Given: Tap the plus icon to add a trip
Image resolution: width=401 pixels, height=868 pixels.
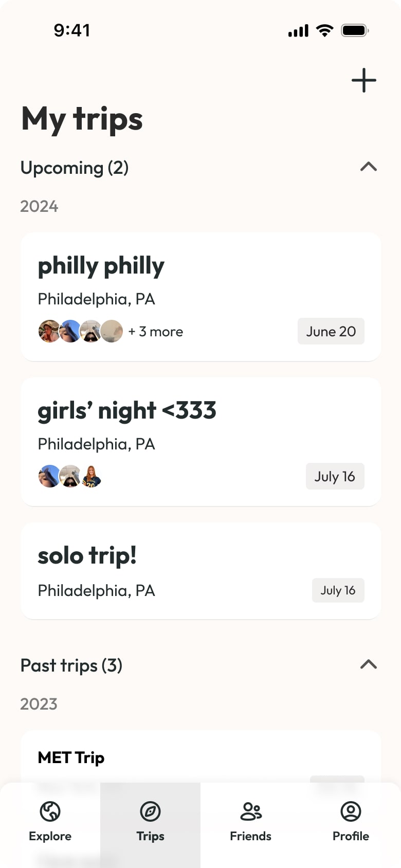Looking at the screenshot, I should [x=364, y=80].
